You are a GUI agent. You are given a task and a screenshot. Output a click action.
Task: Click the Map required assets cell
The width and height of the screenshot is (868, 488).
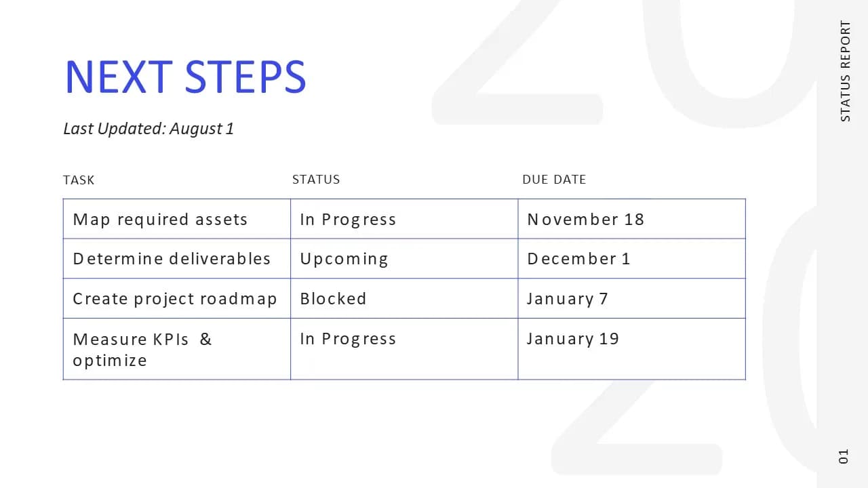177,219
